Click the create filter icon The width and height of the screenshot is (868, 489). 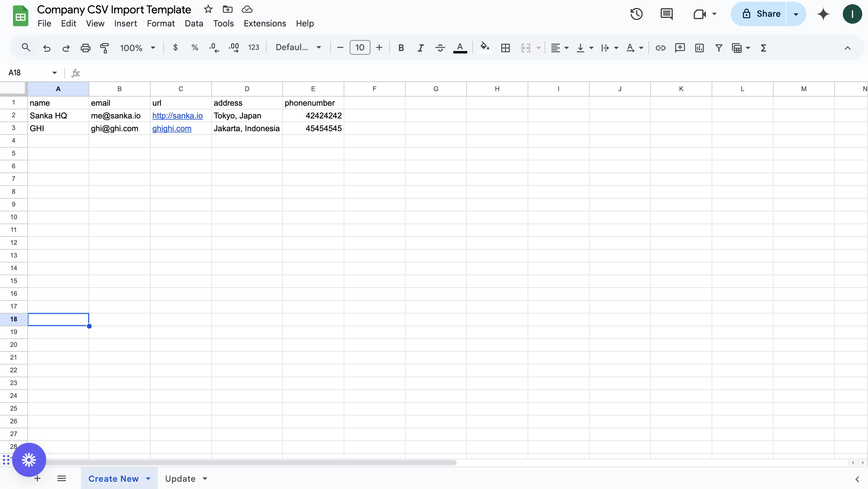[718, 48]
